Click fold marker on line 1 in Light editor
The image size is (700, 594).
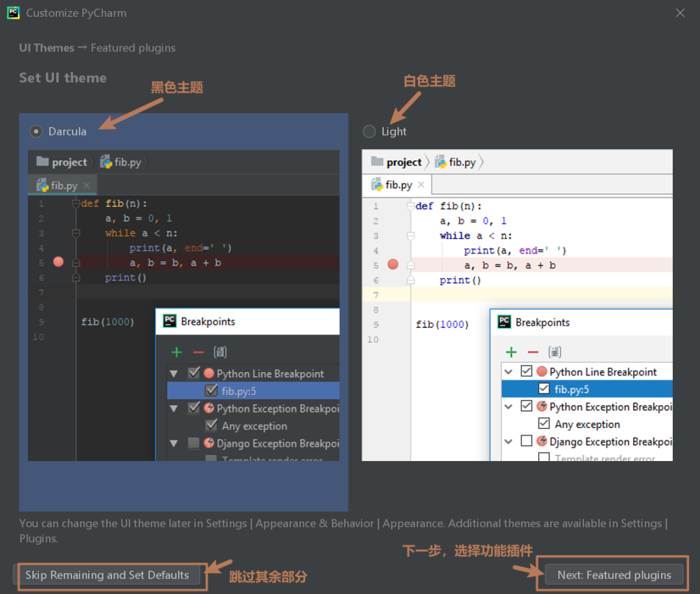coord(411,206)
